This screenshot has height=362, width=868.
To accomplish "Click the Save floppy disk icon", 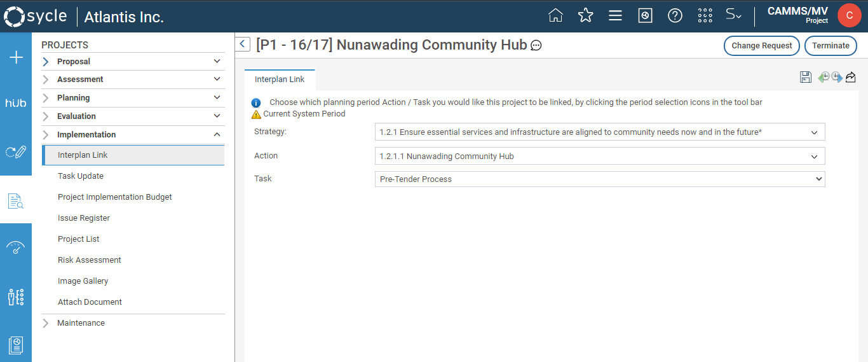I will (x=806, y=77).
